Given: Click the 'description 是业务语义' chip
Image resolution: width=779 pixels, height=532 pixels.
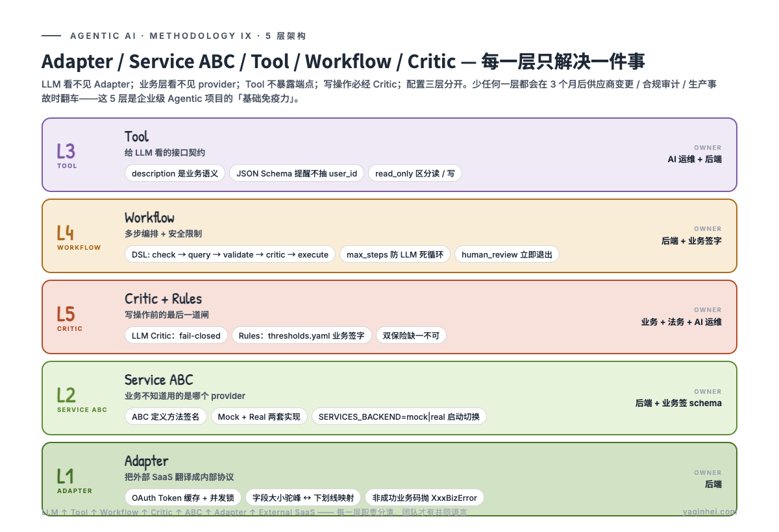Looking at the screenshot, I should click(x=175, y=173).
